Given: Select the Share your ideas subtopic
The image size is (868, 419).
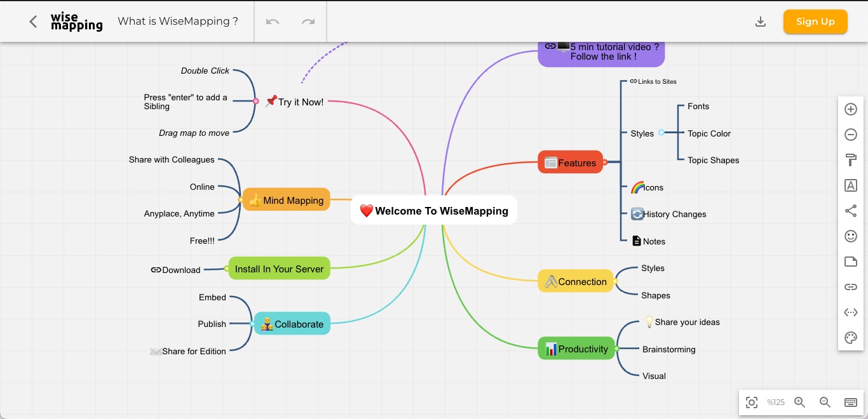Looking at the screenshot, I should click(x=682, y=322).
